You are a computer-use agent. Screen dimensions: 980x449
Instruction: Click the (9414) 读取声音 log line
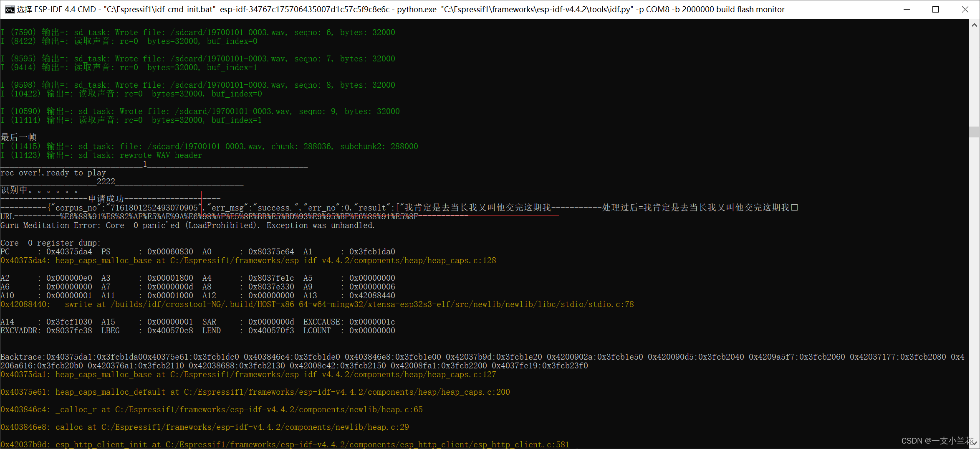(x=129, y=67)
